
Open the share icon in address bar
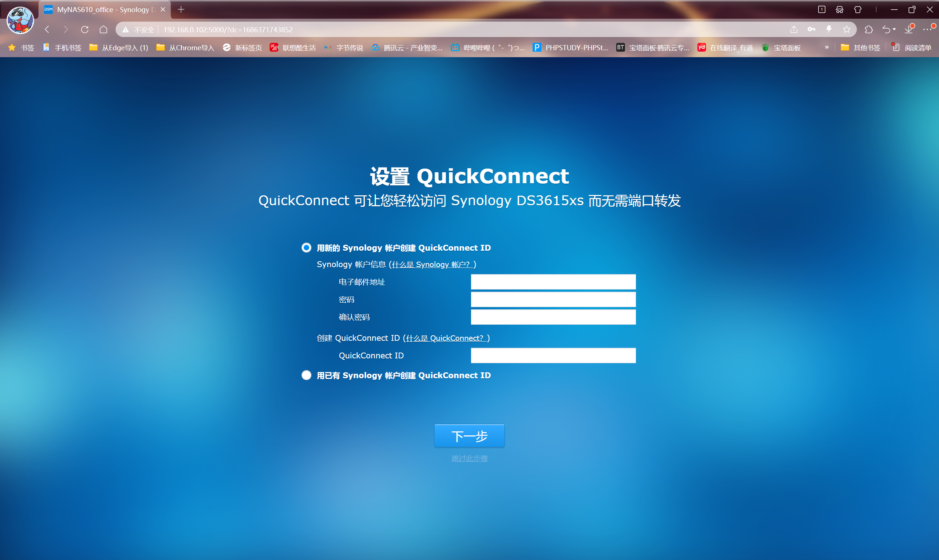coord(794,29)
